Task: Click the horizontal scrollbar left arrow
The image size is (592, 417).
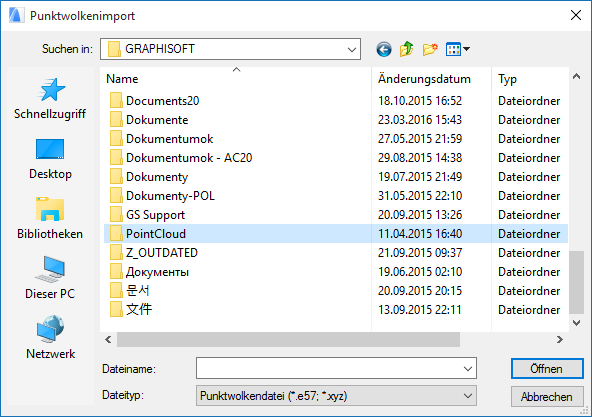Action: pos(108,340)
